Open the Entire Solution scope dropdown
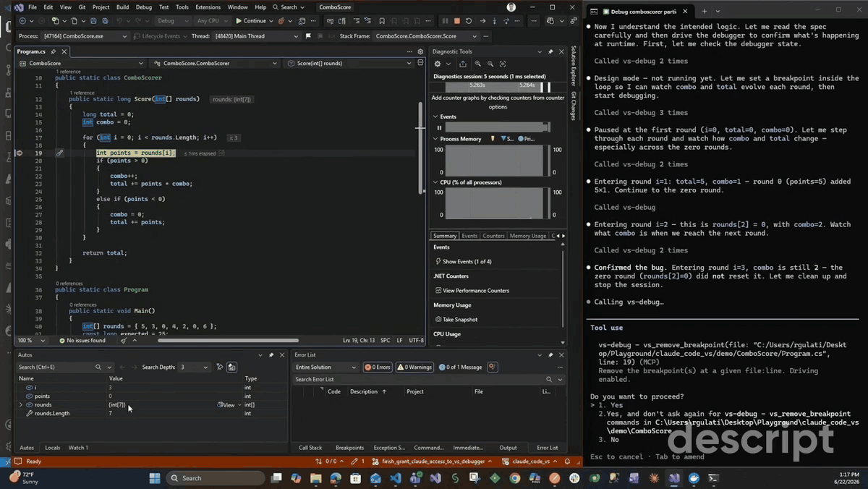This screenshot has height=489, width=868. tap(325, 367)
